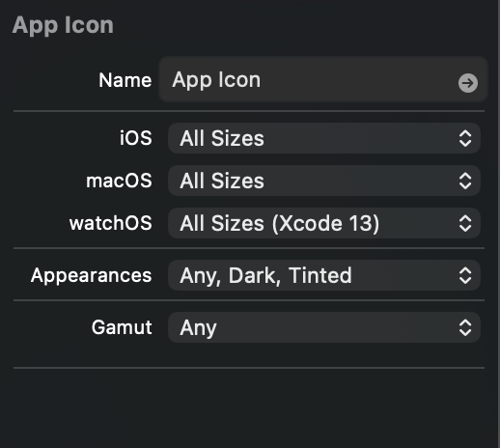The image size is (500, 448).
Task: Click the arrow icon in Name field
Action: pos(468,83)
